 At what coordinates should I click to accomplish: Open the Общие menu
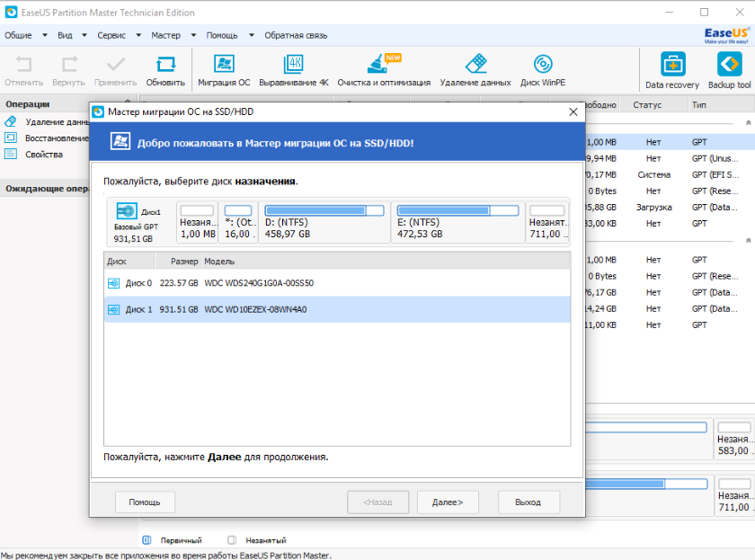[x=18, y=35]
